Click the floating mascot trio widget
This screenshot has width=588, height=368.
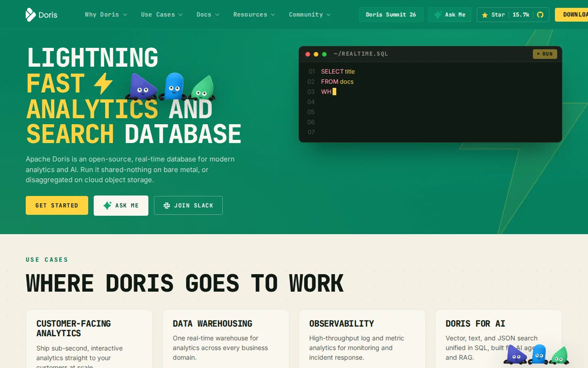(536, 354)
